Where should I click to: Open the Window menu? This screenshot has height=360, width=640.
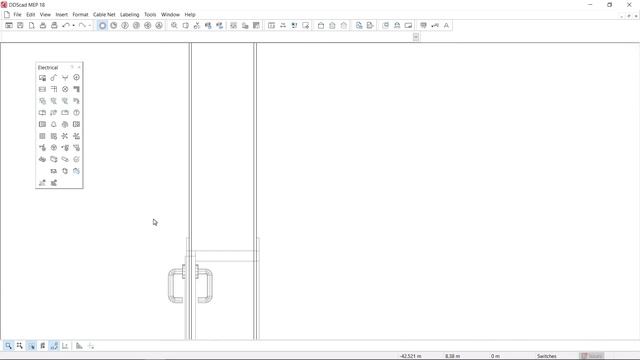tap(170, 15)
